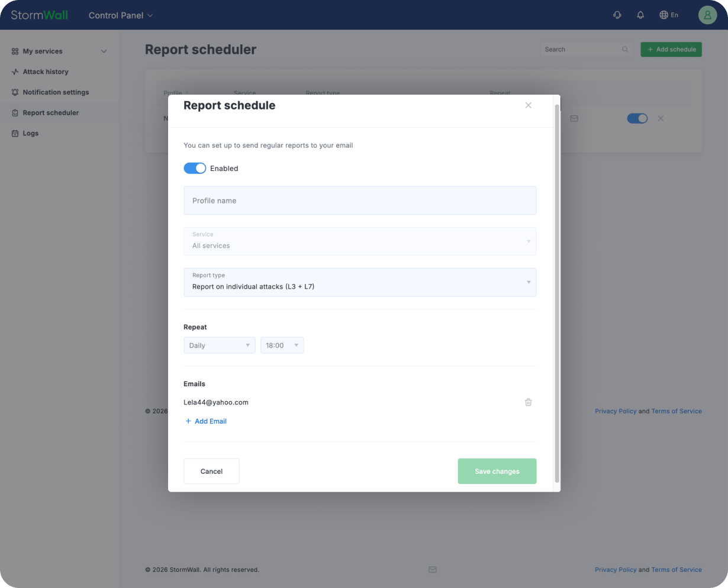Open the upper Privacy Policy link beside dialog
The width and height of the screenshot is (728, 588).
click(616, 411)
